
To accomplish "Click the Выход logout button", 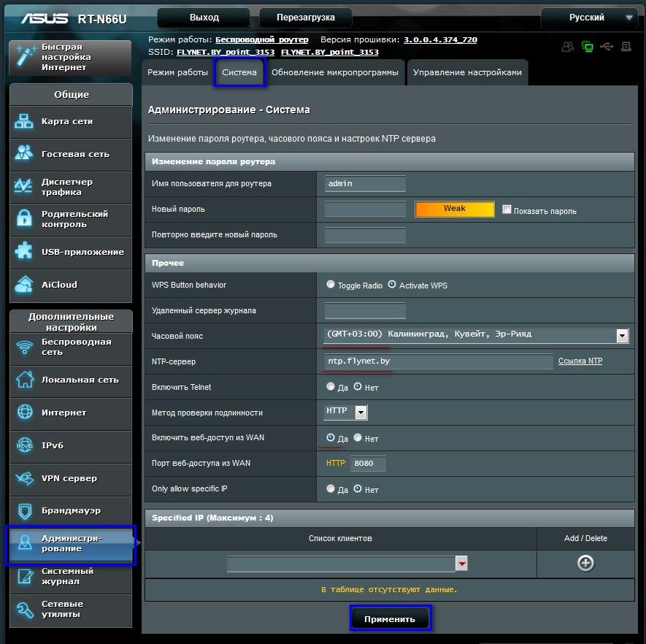I will tap(204, 18).
